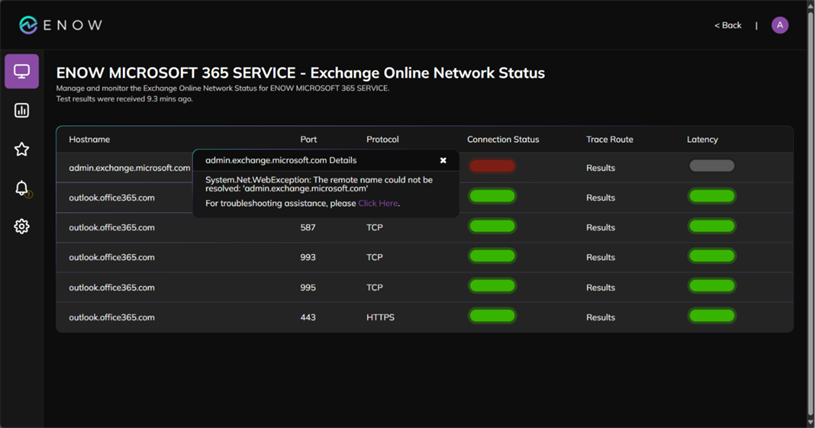The width and height of the screenshot is (815, 428).
Task: Click the Trace Route column header
Action: click(610, 139)
